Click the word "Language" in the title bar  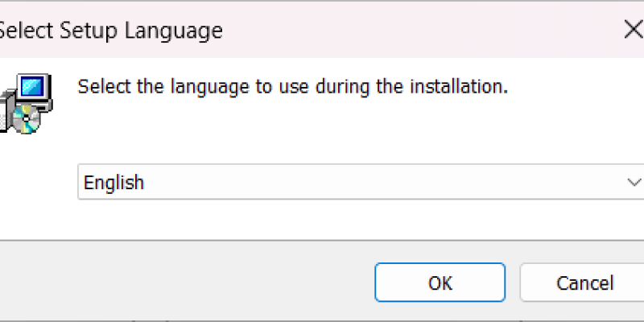pyautogui.click(x=175, y=31)
